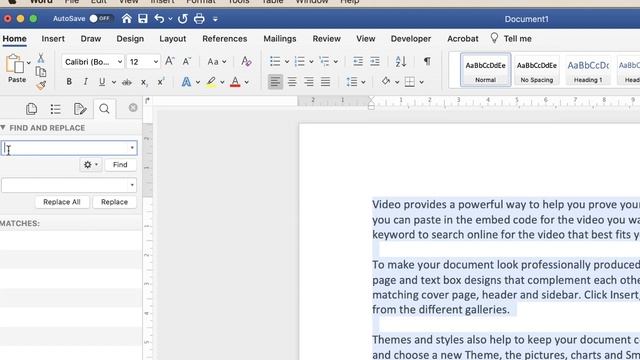Sort text with the A-Z icon
Screen dimensions: 640x360
400,61
